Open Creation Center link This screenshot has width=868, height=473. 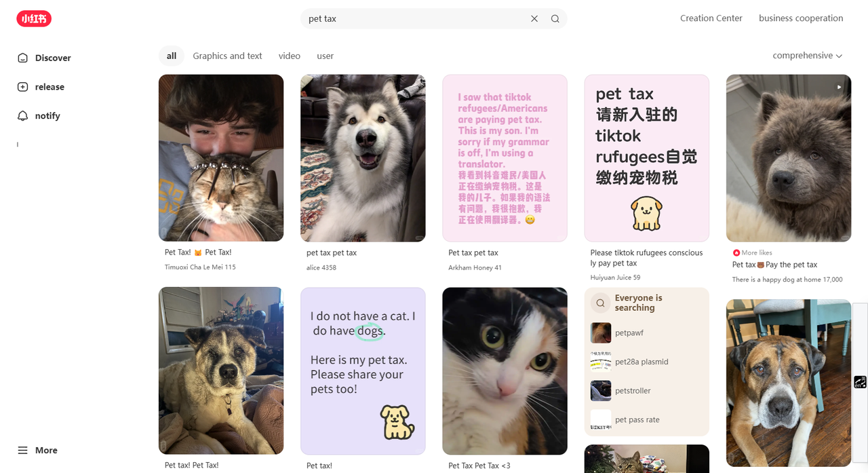pyautogui.click(x=711, y=18)
